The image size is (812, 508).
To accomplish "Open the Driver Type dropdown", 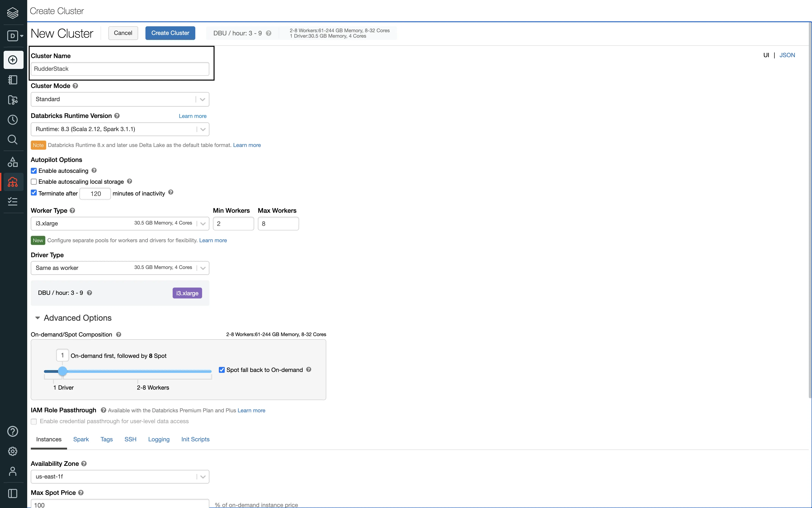I will 120,268.
